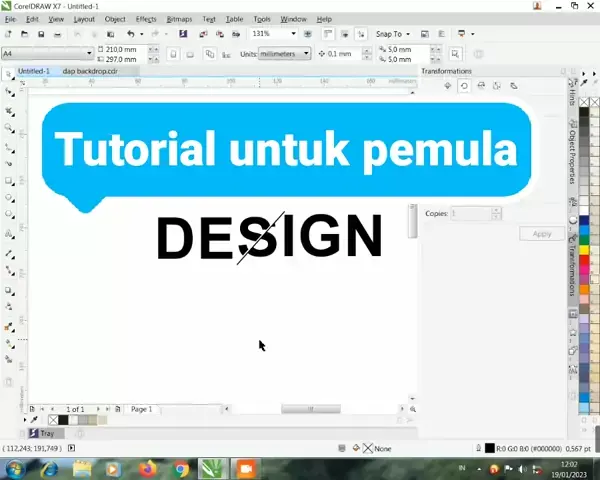Expand the Snap To dropdown
The height and width of the screenshot is (480, 600).
[410, 34]
